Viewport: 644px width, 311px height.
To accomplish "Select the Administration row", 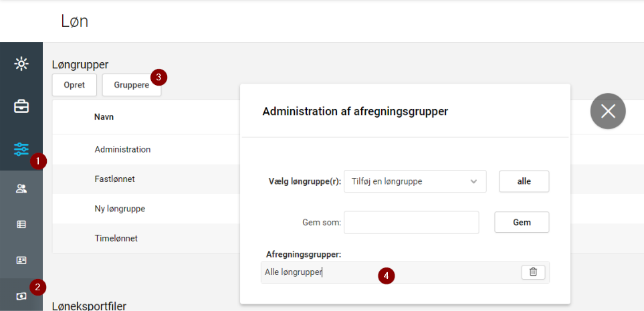I will coord(122,150).
